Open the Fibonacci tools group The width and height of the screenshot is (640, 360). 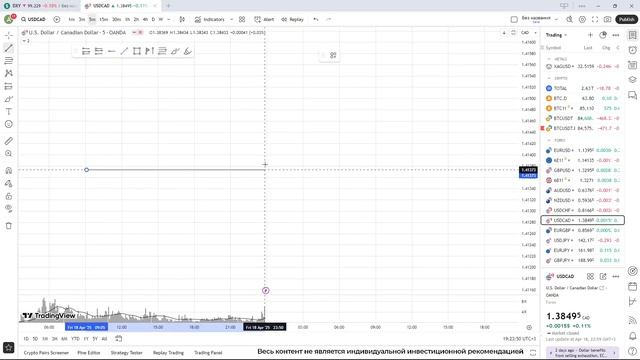(x=9, y=61)
